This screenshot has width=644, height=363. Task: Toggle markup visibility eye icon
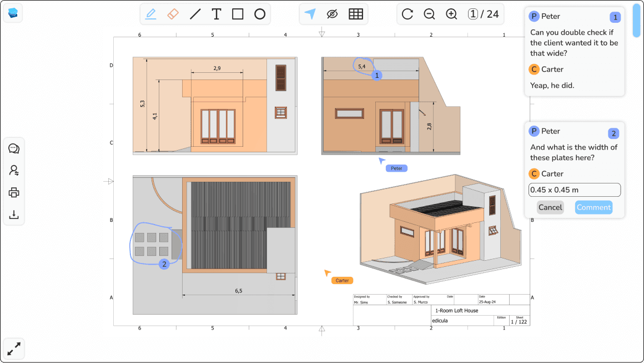point(332,14)
